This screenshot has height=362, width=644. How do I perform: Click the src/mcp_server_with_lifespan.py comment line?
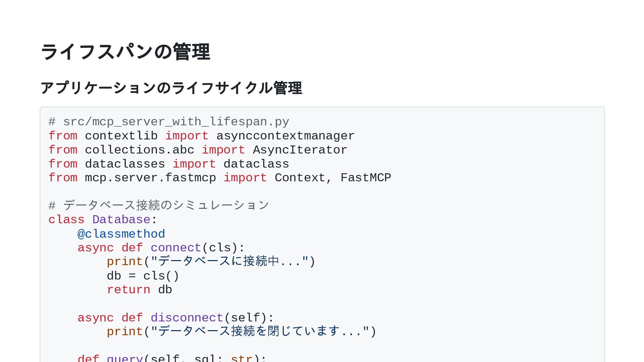(x=169, y=122)
